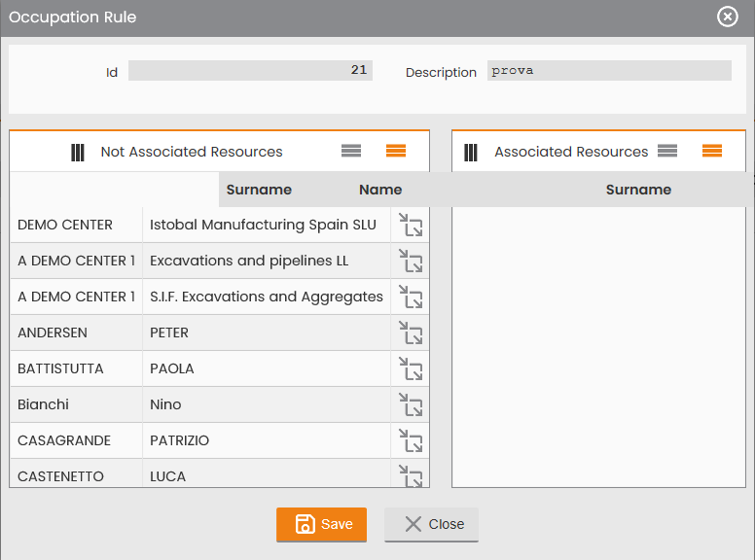Click the Close button
755x560 pixels.
click(431, 524)
